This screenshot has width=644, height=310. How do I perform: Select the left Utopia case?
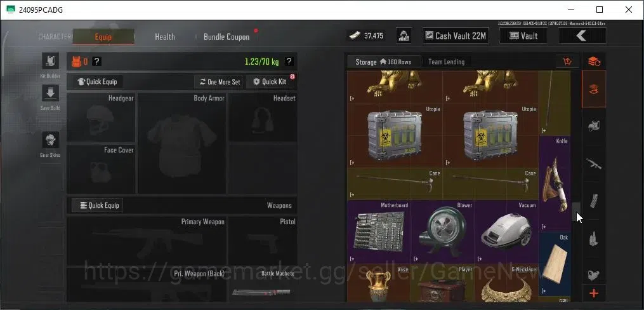[395, 135]
